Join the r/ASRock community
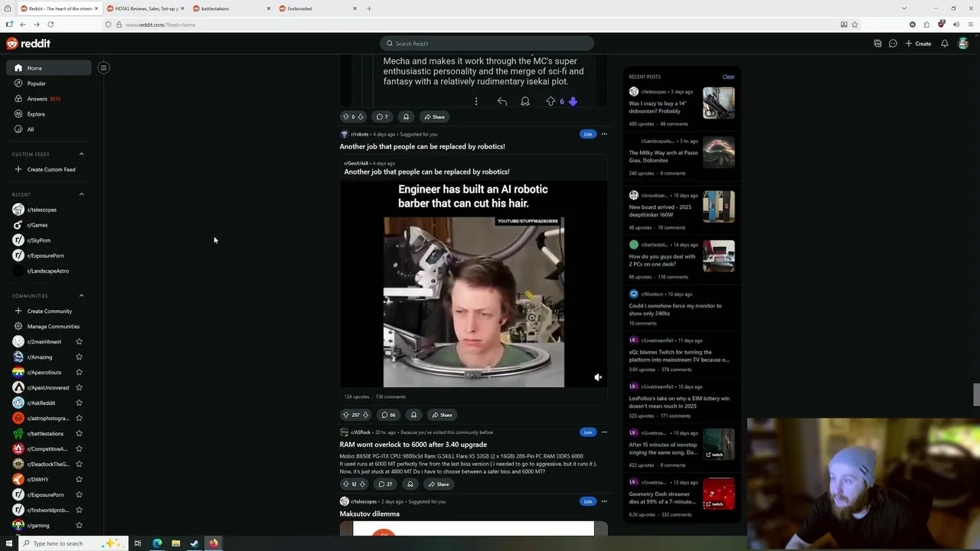Viewport: 980px width, 551px height. [x=587, y=432]
